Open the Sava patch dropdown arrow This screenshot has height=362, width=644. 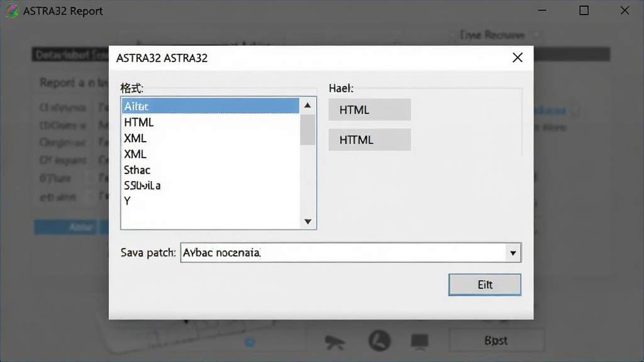513,253
